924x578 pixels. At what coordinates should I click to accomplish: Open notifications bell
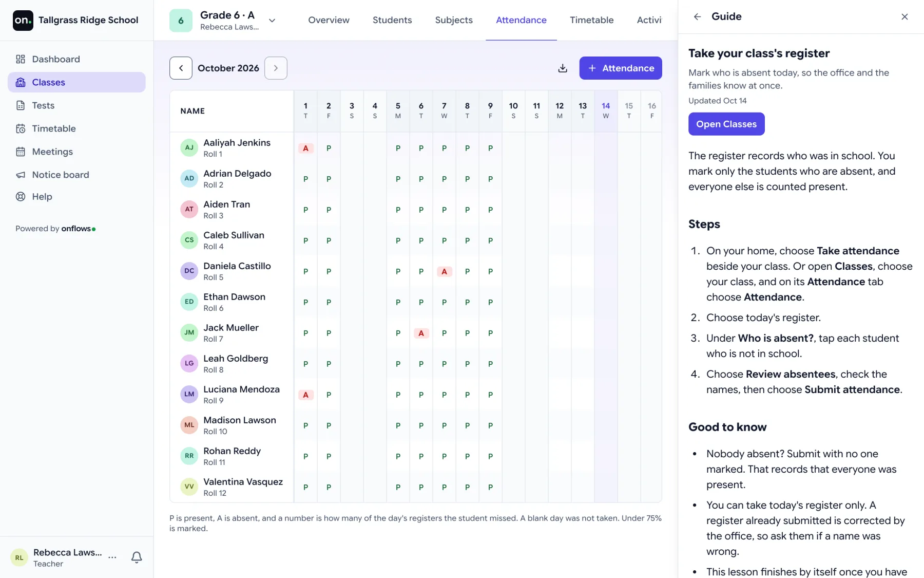[137, 557]
